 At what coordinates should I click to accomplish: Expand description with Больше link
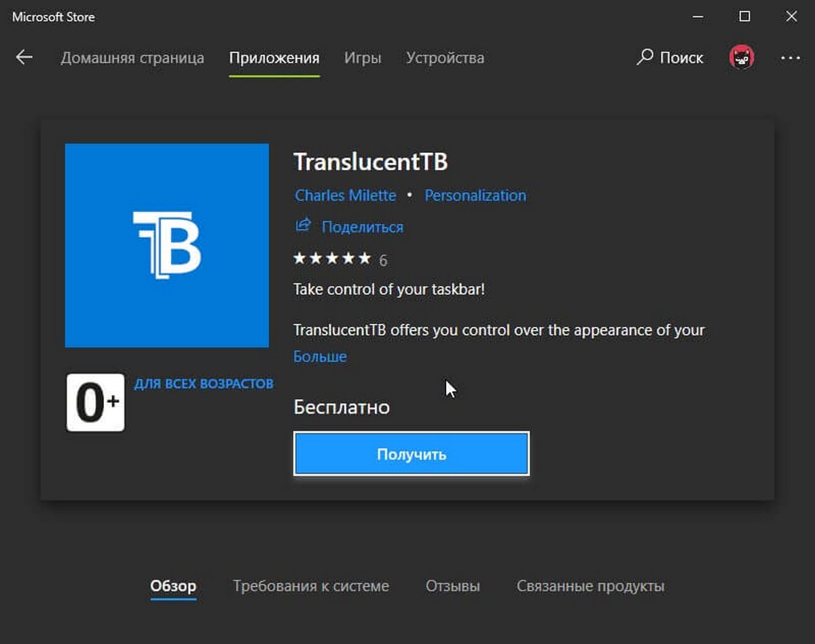(x=320, y=357)
